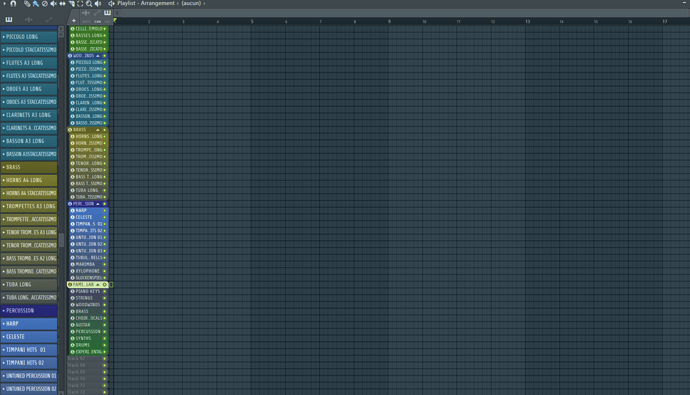Toggle the TUBA LONG track mute light
Viewport: 690px width, 395px height.
click(105, 190)
